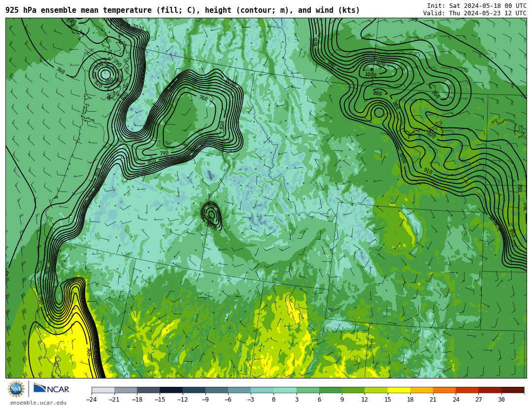Pick the colorbar swatch between 18 and 21
Screen dimensions: 532x409
(x=421, y=390)
